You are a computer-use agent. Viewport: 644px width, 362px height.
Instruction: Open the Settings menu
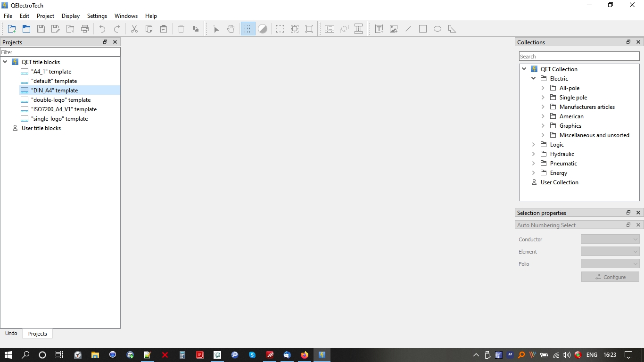click(x=97, y=16)
